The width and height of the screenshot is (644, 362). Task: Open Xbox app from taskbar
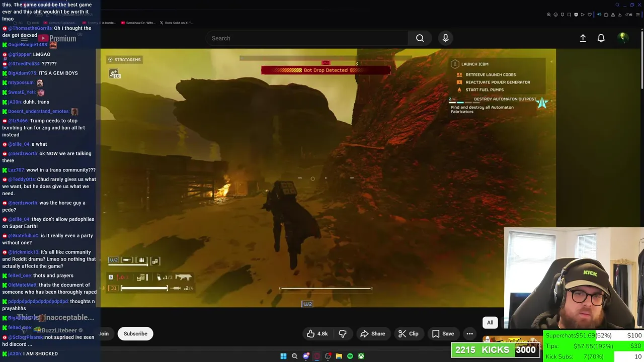(x=361, y=356)
